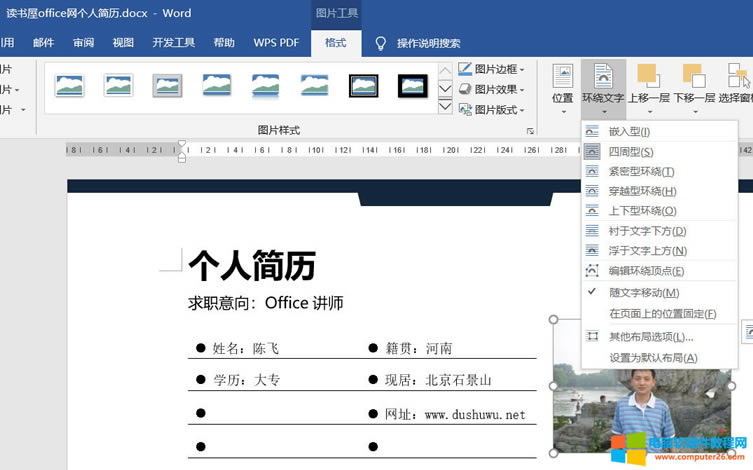Toggle the checked 随文字移动 option
The height and width of the screenshot is (470, 753).
pyautogui.click(x=643, y=293)
